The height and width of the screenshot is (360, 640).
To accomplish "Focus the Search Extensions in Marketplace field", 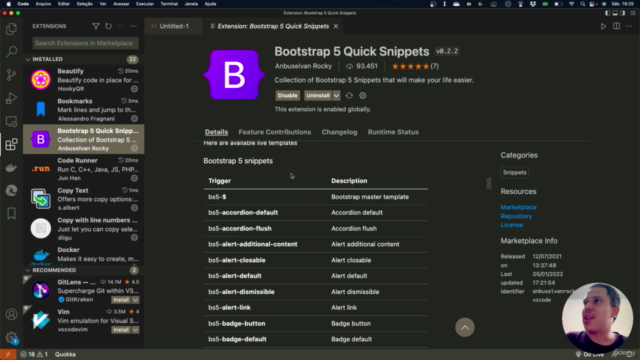I will point(85,43).
